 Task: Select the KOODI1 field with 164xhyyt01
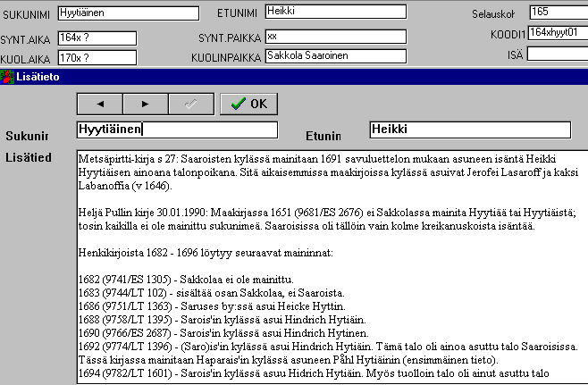[x=557, y=32]
